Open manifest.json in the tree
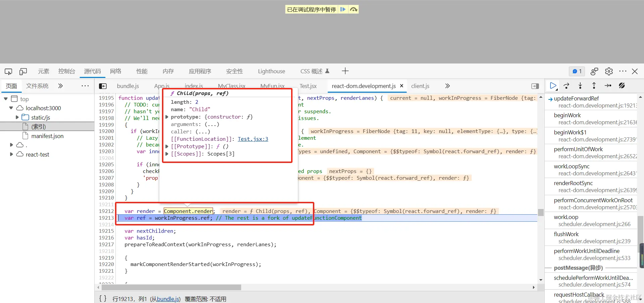 47,136
